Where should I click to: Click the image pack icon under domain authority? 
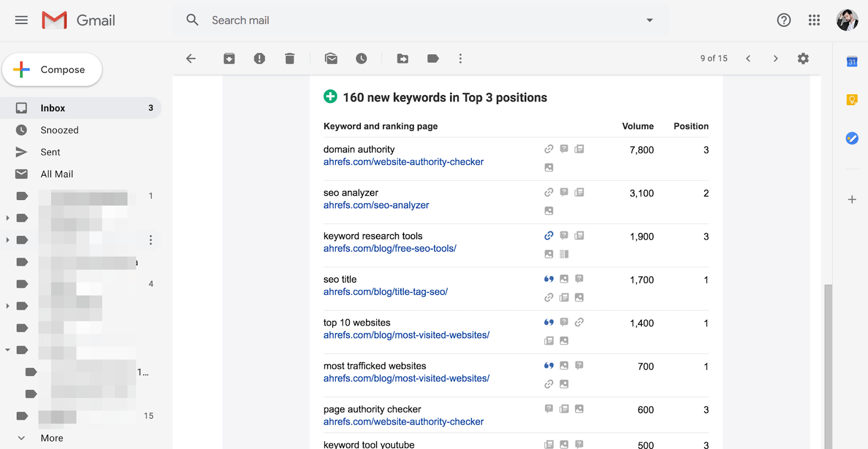point(549,168)
